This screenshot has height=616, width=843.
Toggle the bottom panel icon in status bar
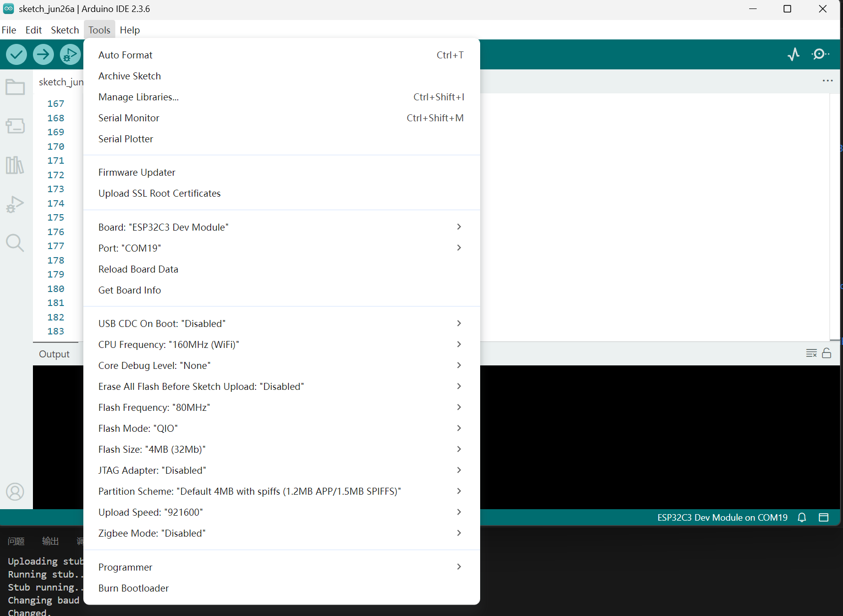(x=824, y=518)
